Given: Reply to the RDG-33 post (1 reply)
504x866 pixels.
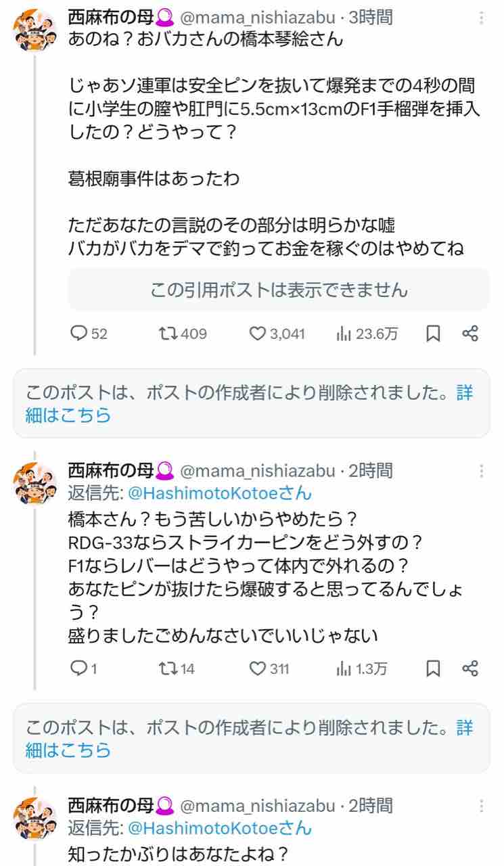Looking at the screenshot, I should [x=84, y=668].
